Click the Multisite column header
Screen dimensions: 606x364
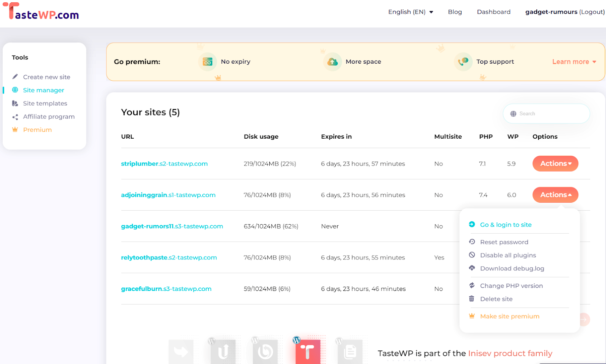pos(448,136)
